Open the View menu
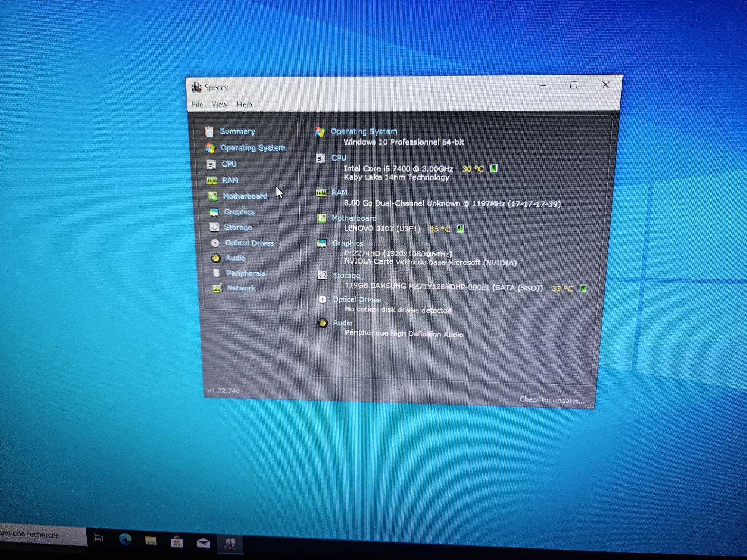 [x=219, y=105]
